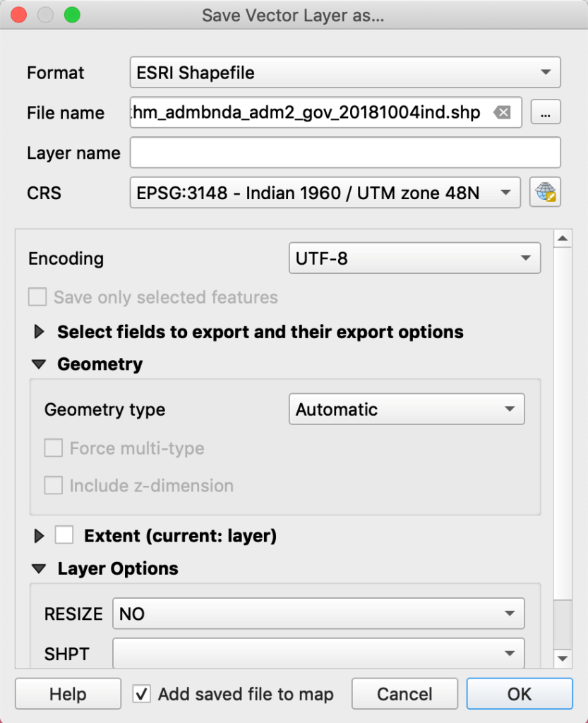This screenshot has width=588, height=723.
Task: Open the Help button
Action: point(68,693)
